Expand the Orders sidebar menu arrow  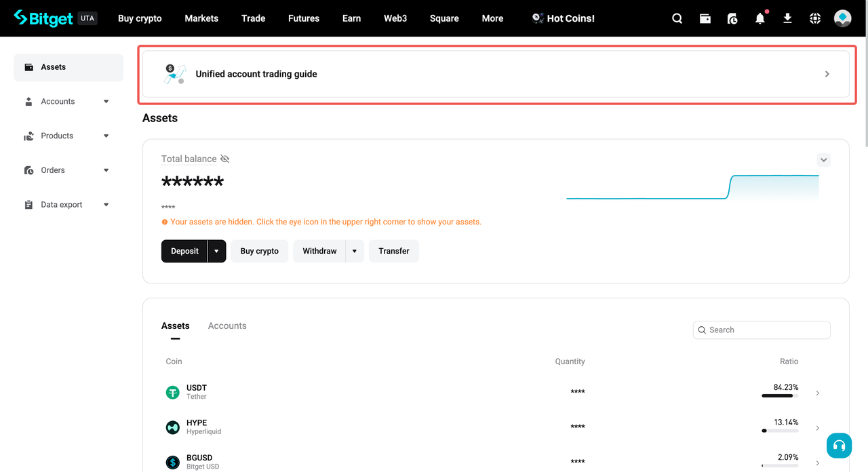[106, 170]
